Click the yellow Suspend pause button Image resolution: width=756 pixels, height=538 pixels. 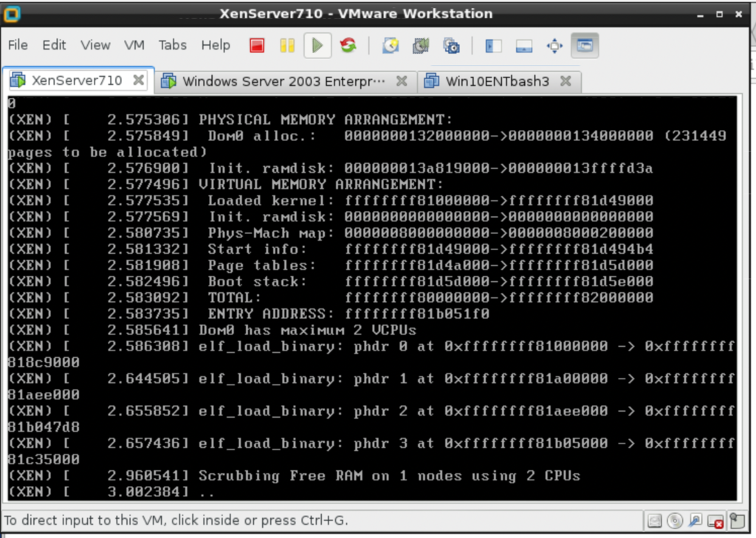[x=287, y=46]
